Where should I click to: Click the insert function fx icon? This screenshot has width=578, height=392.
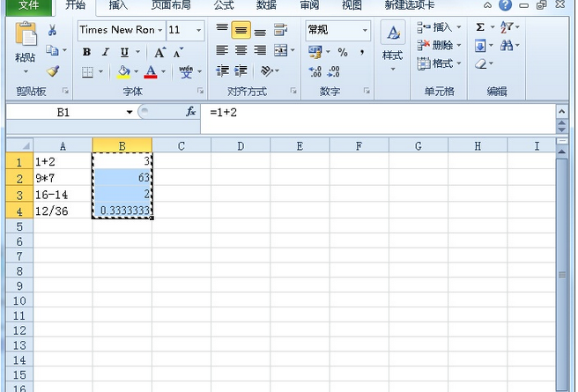coord(190,112)
